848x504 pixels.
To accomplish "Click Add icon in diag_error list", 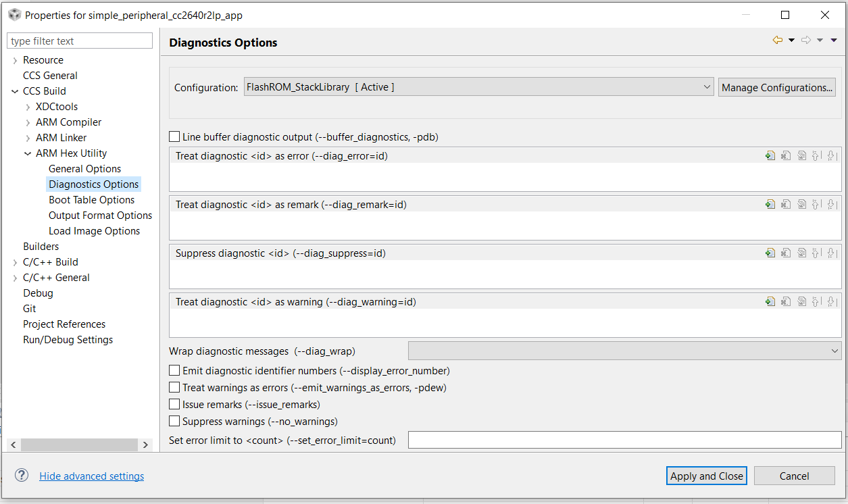I will click(x=770, y=156).
